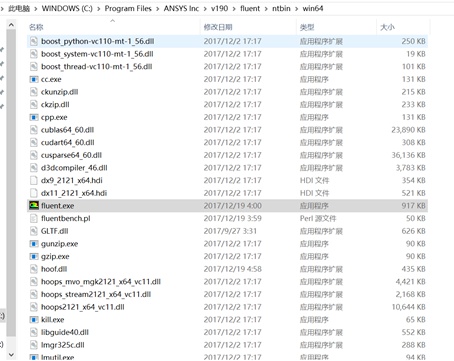Click the cusparse64_60.dll file icon
This screenshot has height=361, width=454.
pyautogui.click(x=34, y=155)
